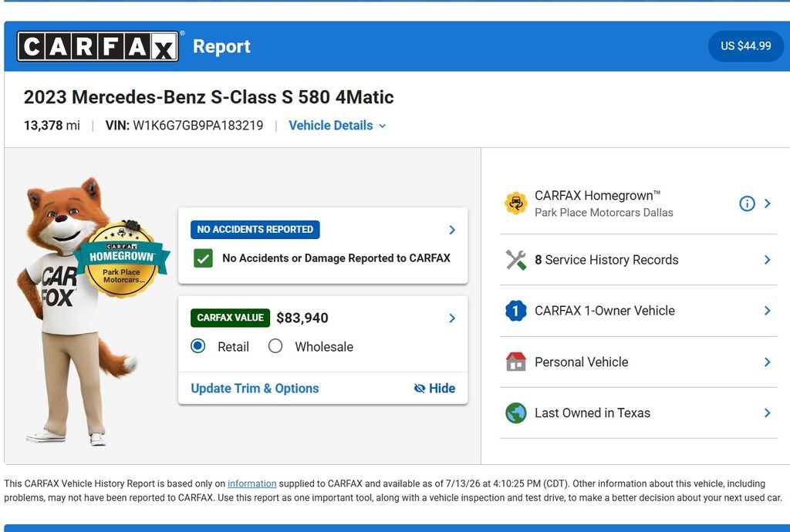790x532 pixels.
Task: Click the CARFAX logo in header
Action: coord(98,46)
